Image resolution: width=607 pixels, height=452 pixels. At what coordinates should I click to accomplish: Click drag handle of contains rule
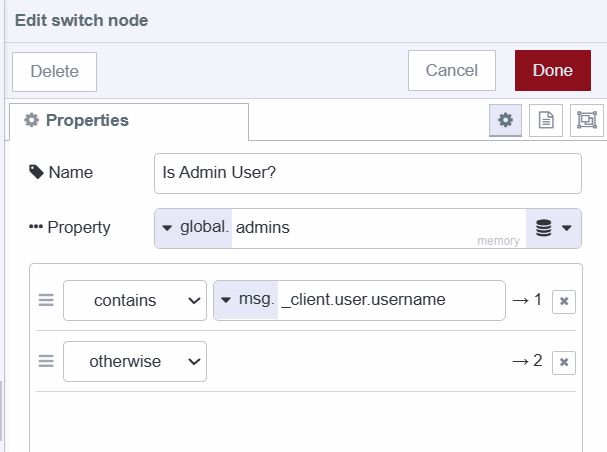click(45, 300)
